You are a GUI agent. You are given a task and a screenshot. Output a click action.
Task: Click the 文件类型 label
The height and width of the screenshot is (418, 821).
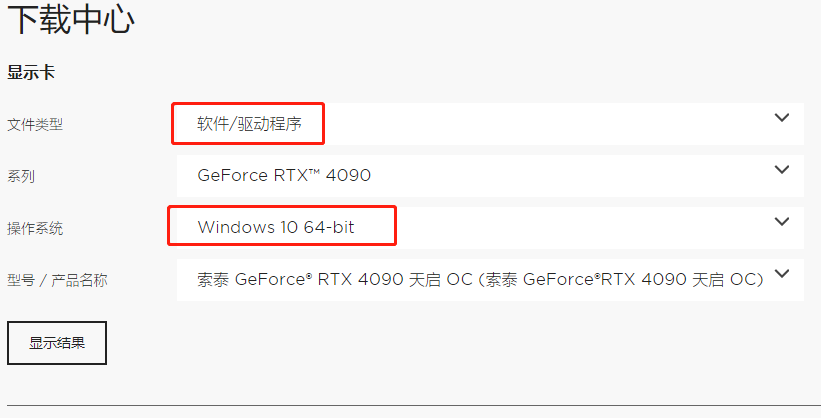35,124
